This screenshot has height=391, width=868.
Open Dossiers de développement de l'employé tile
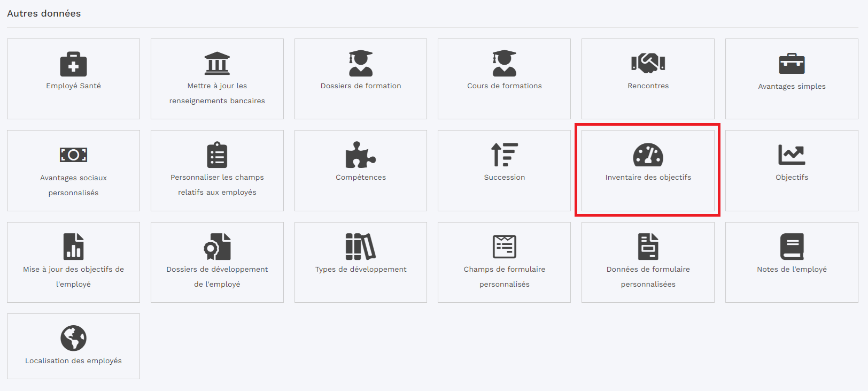point(217,276)
